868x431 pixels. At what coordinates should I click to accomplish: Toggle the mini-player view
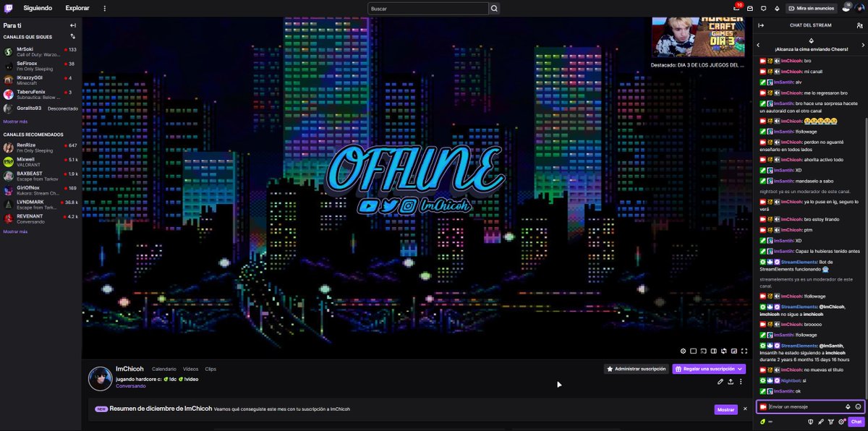click(x=733, y=351)
